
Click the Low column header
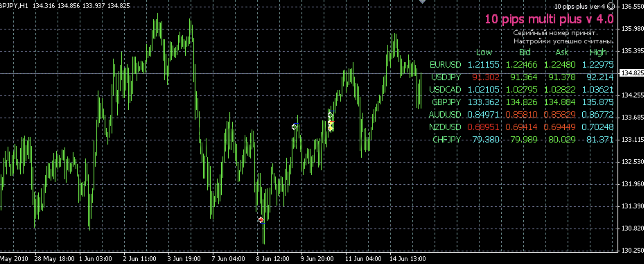click(x=484, y=52)
